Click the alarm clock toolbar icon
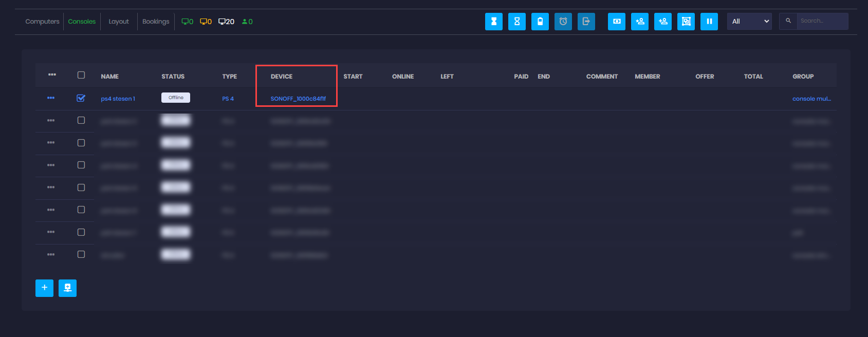 563,22
